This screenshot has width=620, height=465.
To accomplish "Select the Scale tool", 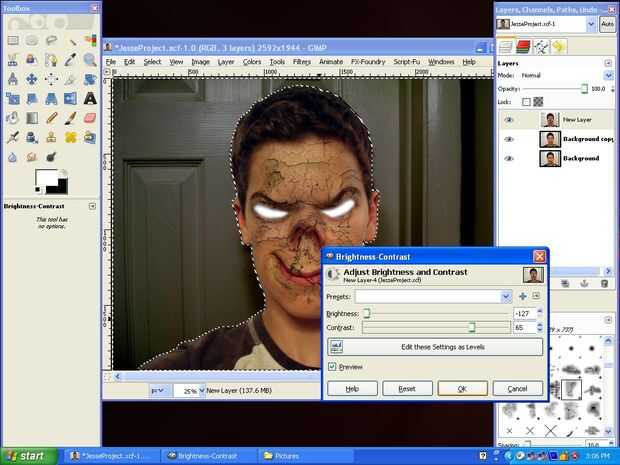I will pyautogui.click(x=13, y=98).
